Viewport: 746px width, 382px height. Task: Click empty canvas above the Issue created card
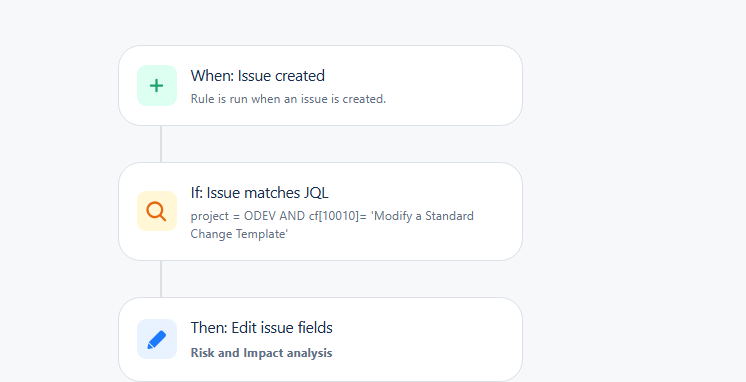pyautogui.click(x=319, y=21)
